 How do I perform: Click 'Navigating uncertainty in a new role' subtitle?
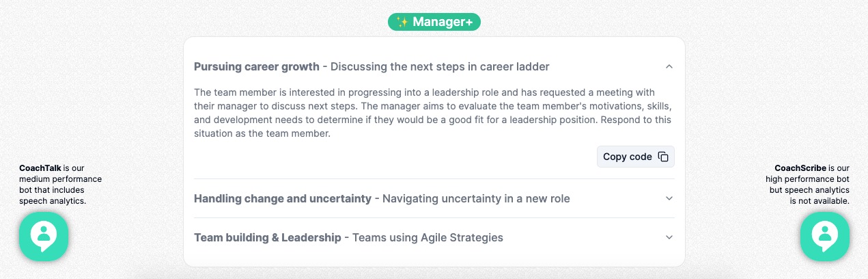[476, 198]
